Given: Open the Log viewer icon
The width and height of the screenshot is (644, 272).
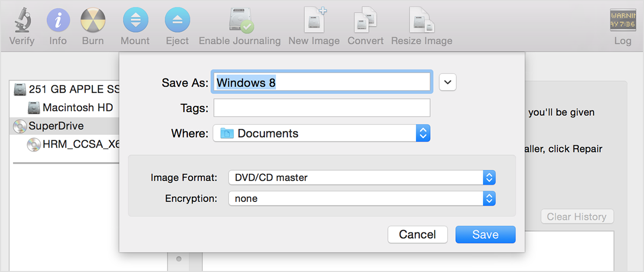Looking at the screenshot, I should [623, 21].
